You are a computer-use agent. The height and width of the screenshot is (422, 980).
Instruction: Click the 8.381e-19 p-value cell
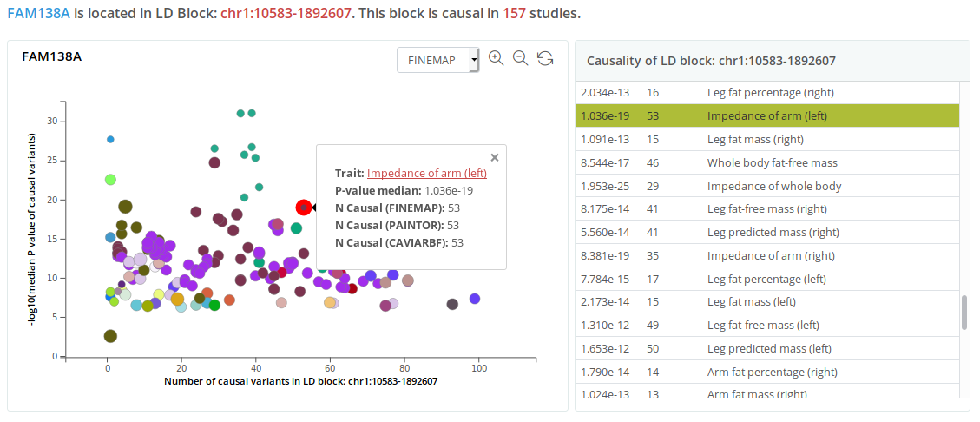[604, 255]
